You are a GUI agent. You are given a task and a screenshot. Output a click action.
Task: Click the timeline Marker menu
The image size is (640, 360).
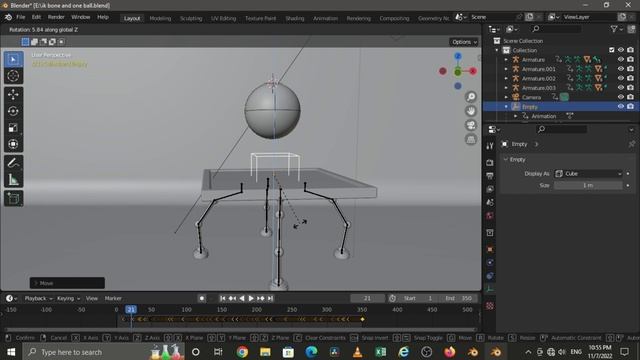click(x=113, y=298)
